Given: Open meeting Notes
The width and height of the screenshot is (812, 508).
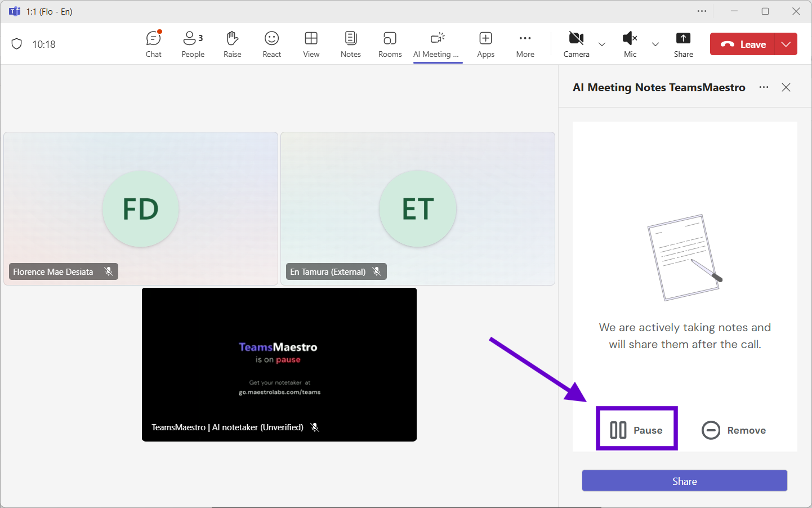Looking at the screenshot, I should pos(351,44).
